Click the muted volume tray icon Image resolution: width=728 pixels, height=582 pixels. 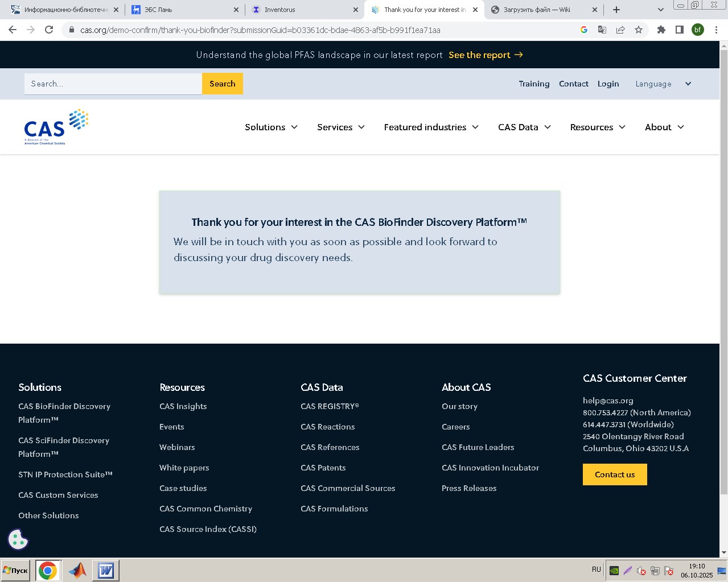tap(640, 570)
